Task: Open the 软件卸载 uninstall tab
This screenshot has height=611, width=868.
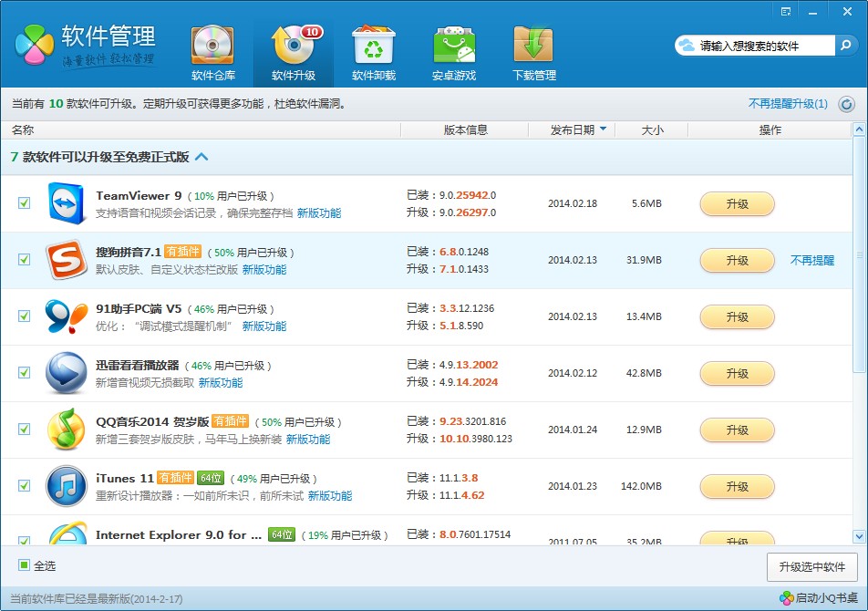Action: (x=374, y=53)
